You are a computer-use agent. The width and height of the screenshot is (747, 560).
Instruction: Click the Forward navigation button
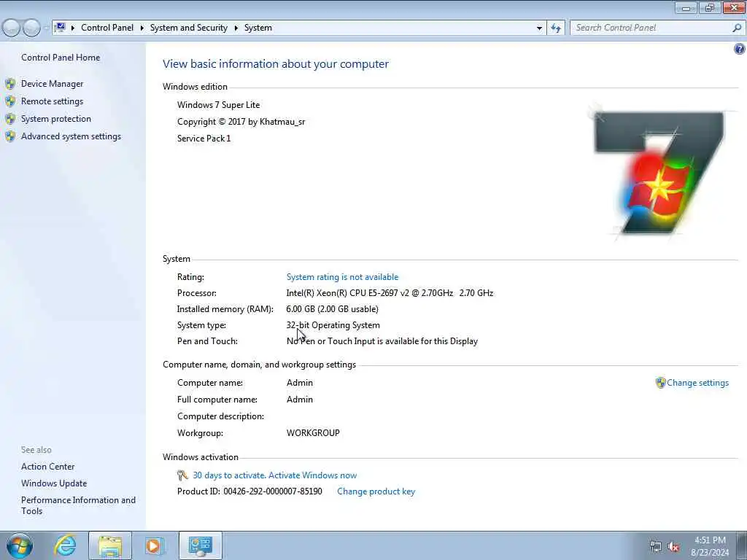[31, 28]
